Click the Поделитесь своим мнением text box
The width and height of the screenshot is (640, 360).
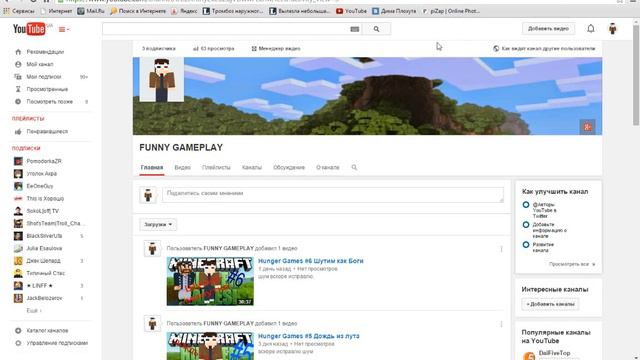[333, 195]
